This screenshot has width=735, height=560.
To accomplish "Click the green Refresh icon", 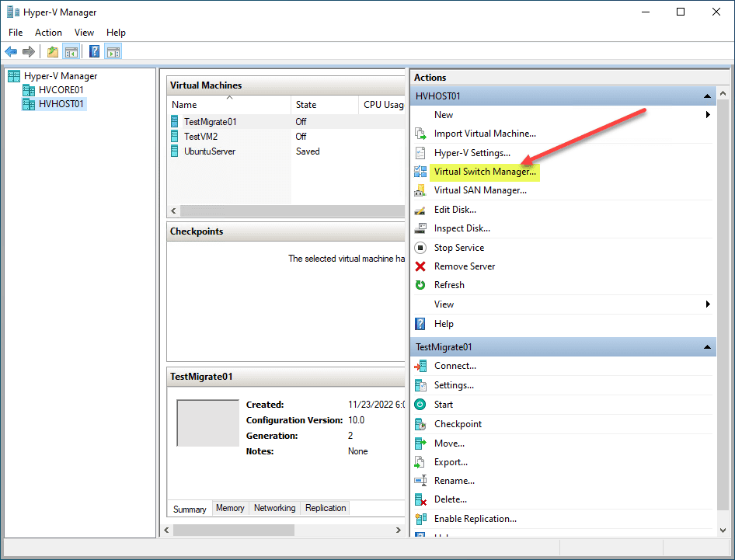I will [420, 285].
